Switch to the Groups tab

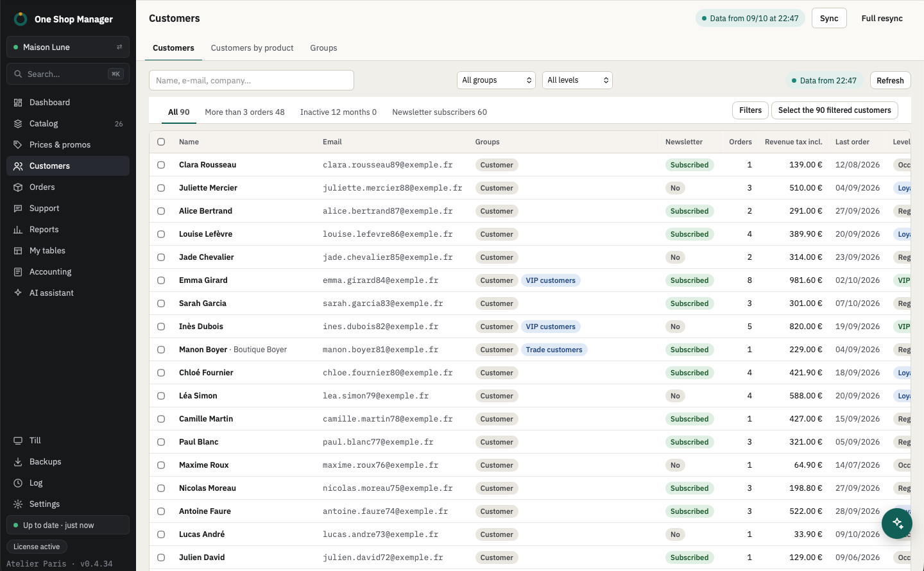pos(323,48)
